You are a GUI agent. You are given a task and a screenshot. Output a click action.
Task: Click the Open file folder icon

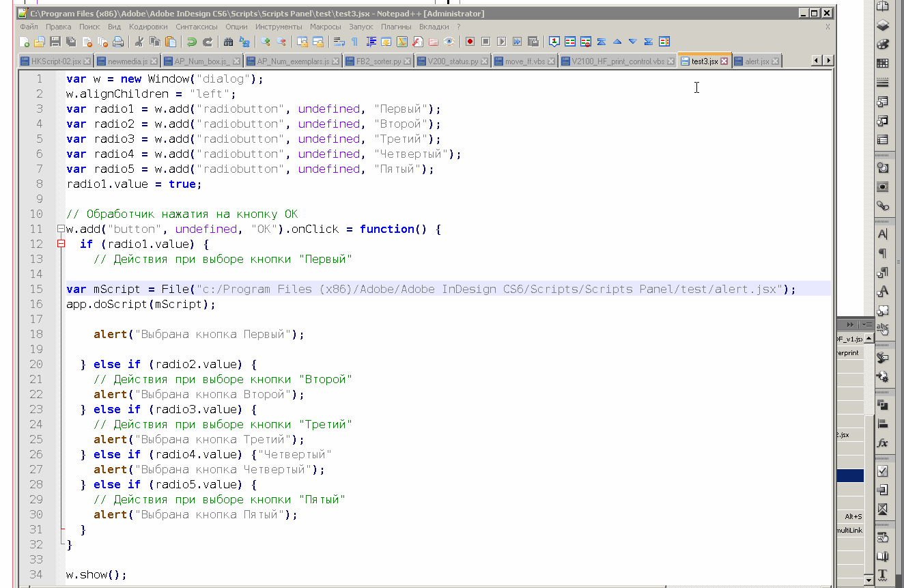click(40, 42)
